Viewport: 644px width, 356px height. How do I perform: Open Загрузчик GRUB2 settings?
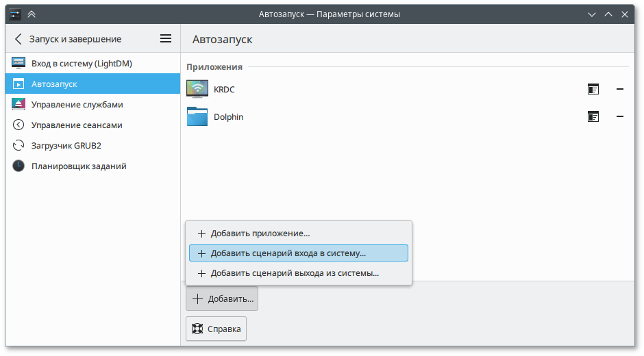pos(92,145)
